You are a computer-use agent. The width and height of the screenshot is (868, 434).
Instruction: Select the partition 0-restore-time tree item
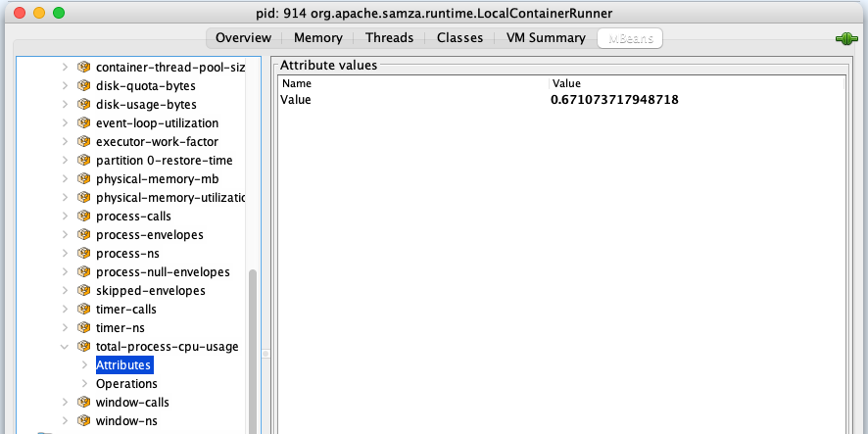click(165, 160)
